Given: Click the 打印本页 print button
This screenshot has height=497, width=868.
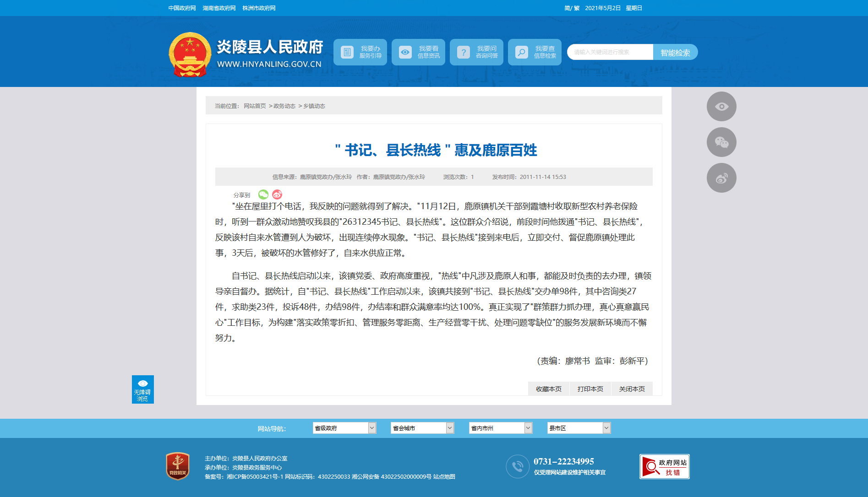Looking at the screenshot, I should 590,389.
